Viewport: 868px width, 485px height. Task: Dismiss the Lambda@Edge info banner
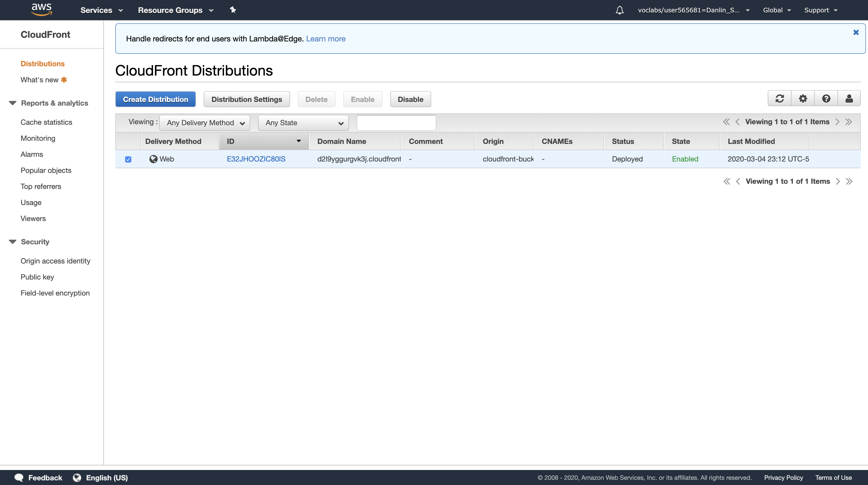[x=856, y=32]
